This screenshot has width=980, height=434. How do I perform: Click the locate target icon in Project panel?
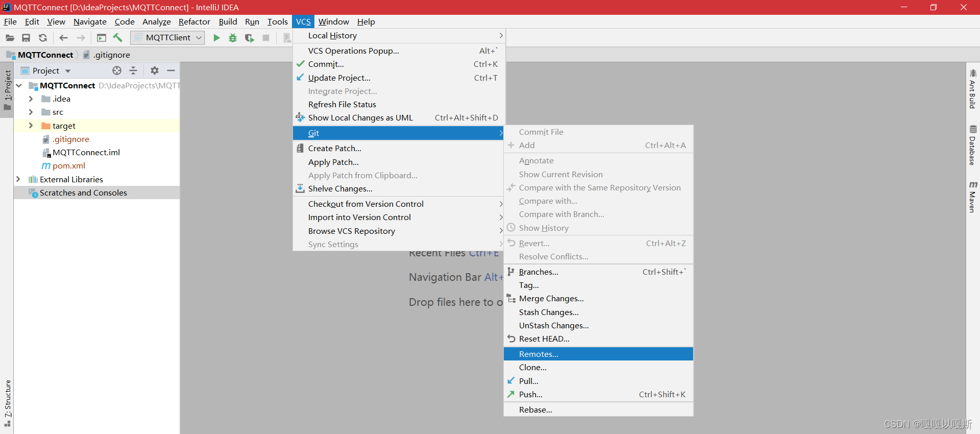click(117, 70)
